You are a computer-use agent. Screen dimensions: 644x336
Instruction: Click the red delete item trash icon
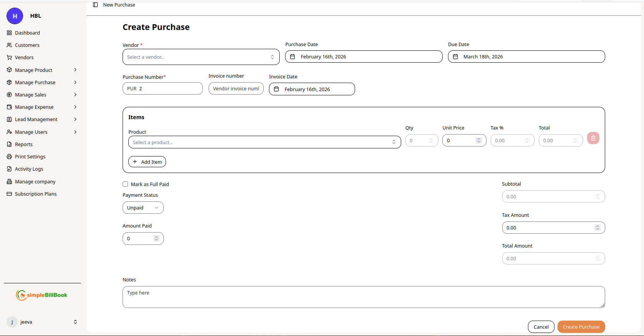(x=593, y=138)
